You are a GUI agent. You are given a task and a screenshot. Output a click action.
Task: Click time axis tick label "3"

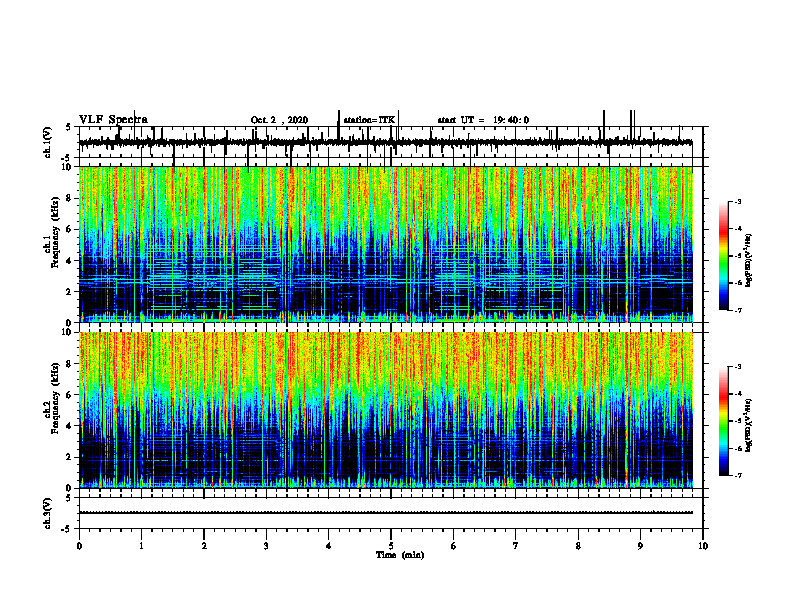pos(266,546)
